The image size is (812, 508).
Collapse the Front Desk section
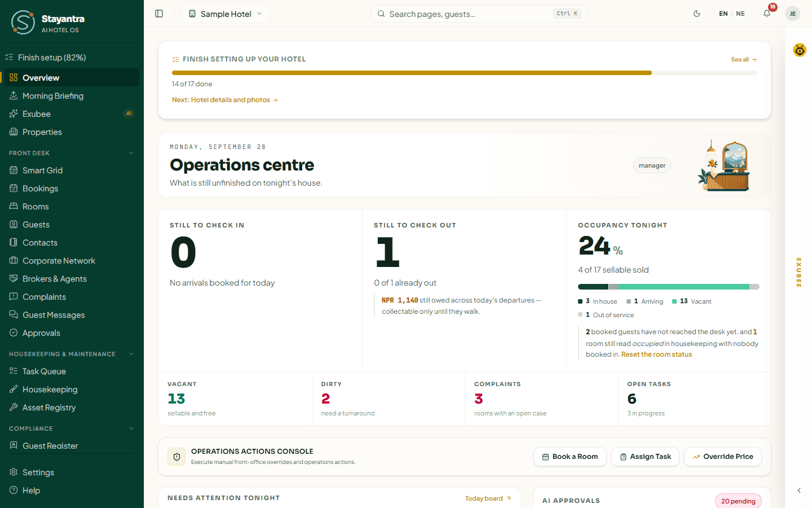pos(72,153)
